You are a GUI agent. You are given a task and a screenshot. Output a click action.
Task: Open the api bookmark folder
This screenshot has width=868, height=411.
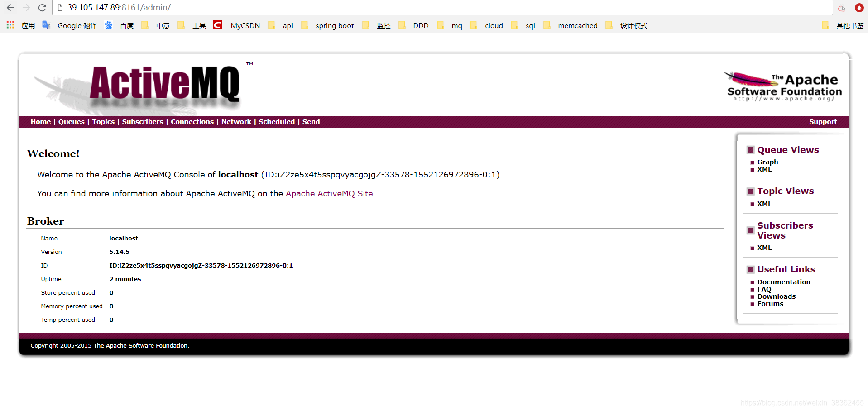click(x=280, y=25)
